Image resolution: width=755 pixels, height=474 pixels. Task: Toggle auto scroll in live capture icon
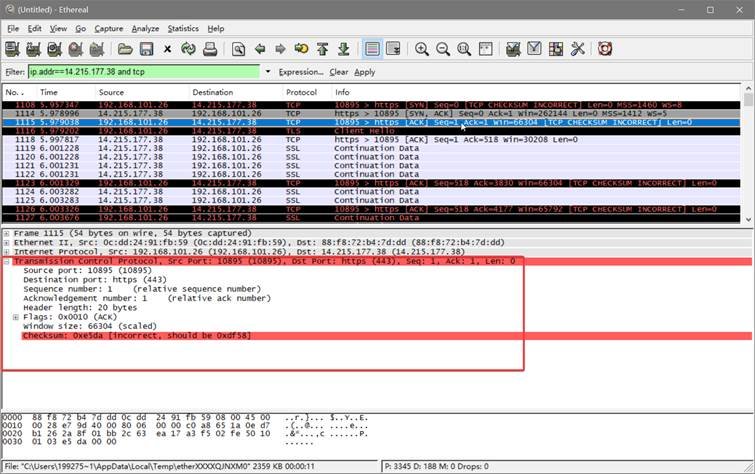point(393,49)
